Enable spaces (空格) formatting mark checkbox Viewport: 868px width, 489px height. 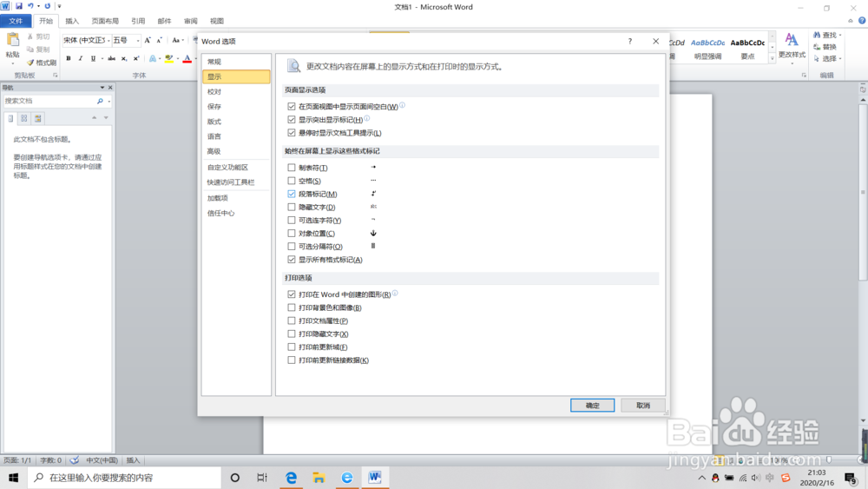point(291,181)
